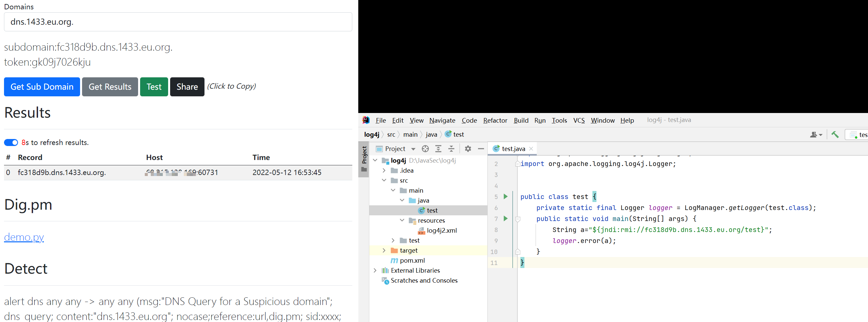Copy the token gk09j7026kju text
The width and height of the screenshot is (868, 322).
47,62
